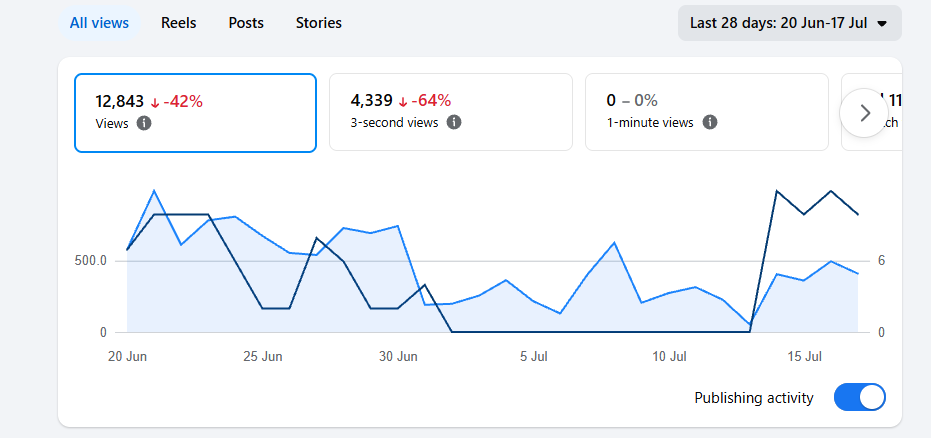Open the Last 28 days date dropdown
931x438 pixels.
click(790, 23)
